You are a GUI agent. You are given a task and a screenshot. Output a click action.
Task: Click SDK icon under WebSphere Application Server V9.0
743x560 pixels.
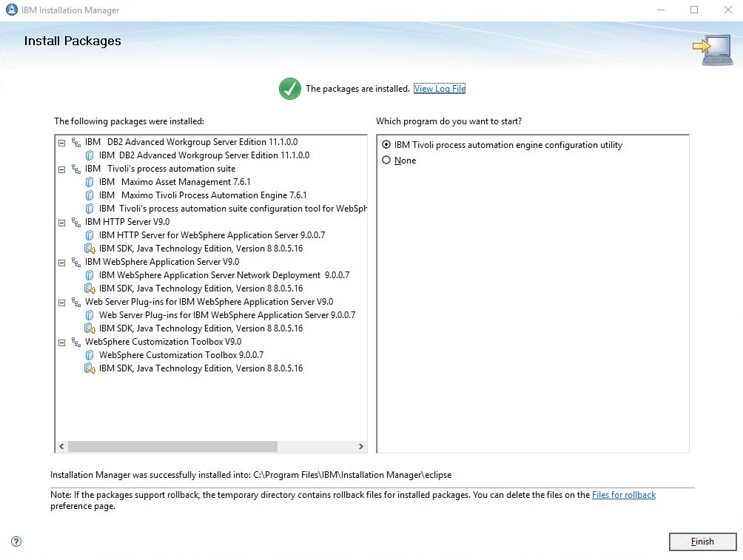[x=90, y=289]
